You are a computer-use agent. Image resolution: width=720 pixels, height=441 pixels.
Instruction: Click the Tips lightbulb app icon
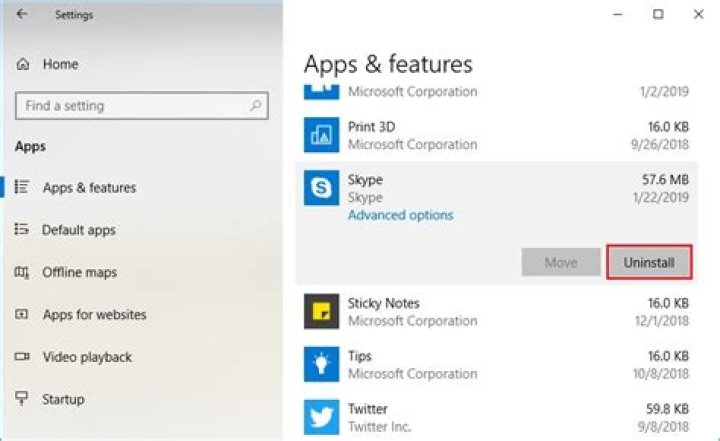point(321,364)
